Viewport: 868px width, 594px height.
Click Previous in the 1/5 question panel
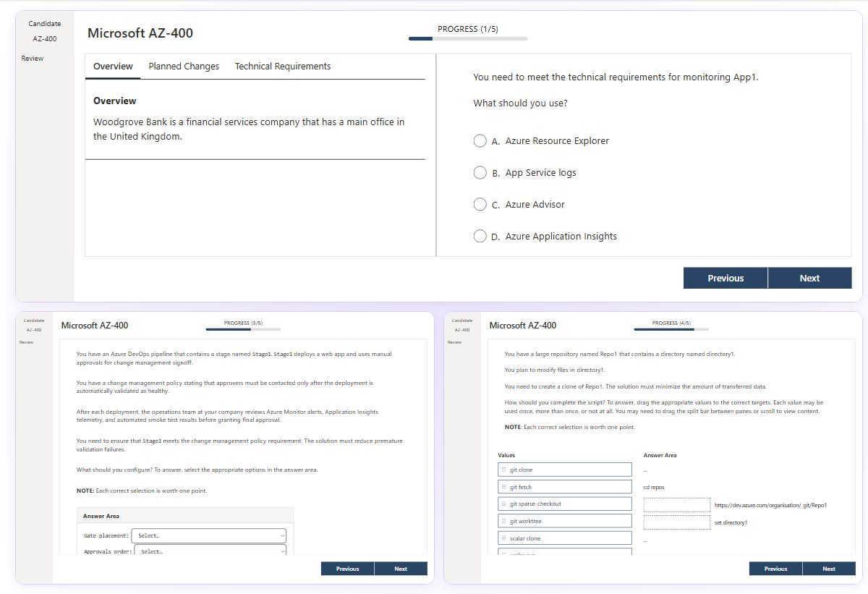click(726, 278)
